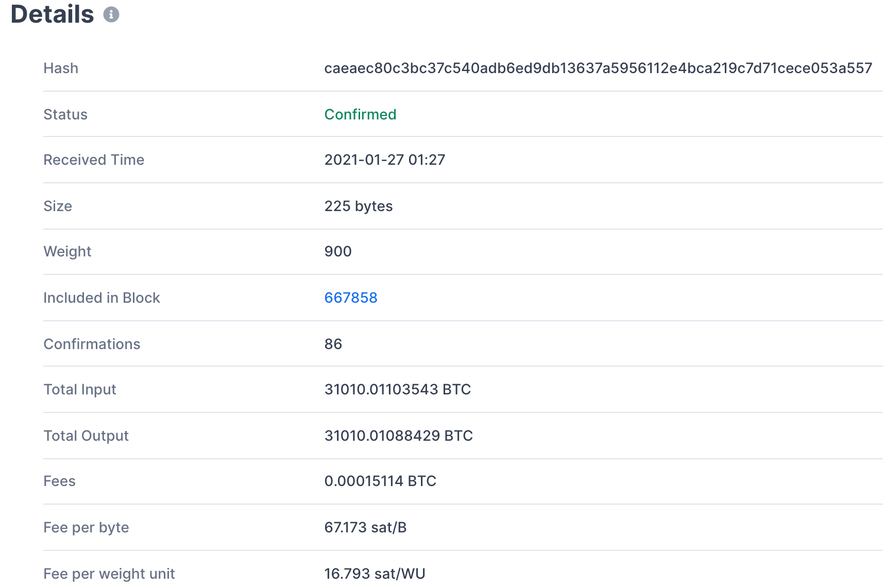The height and width of the screenshot is (588, 883).
Task: Click the Fee per weight unit label
Action: 109,574
